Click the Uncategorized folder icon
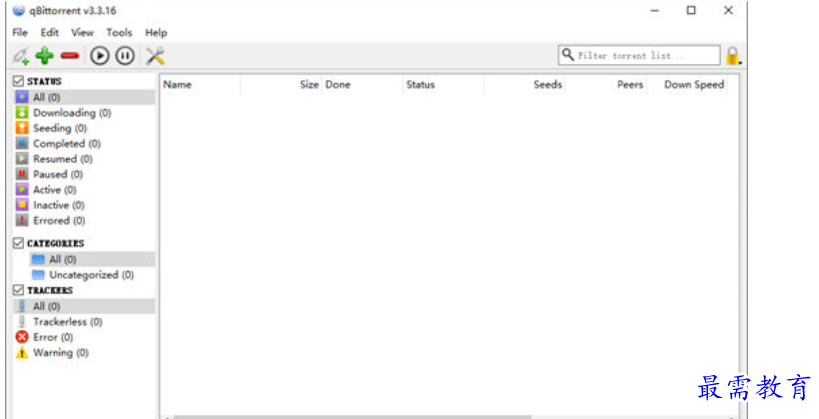The width and height of the screenshot is (819, 419). click(x=38, y=275)
